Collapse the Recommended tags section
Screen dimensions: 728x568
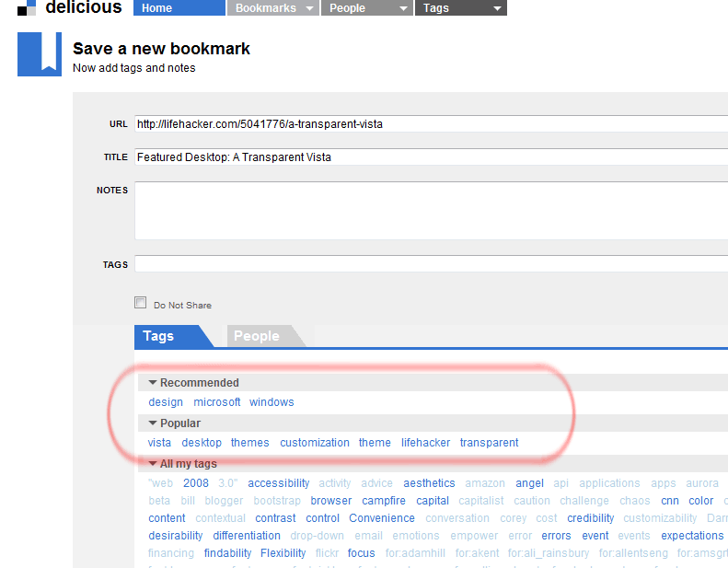point(153,383)
